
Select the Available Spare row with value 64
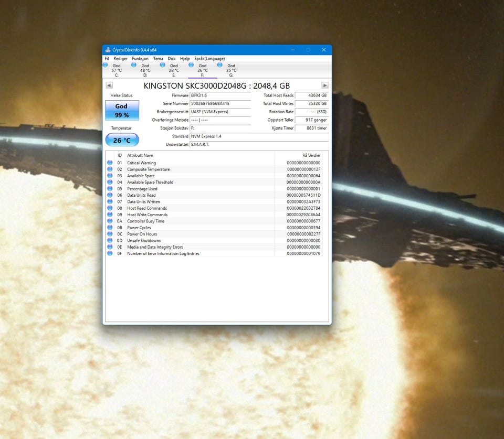click(x=214, y=176)
